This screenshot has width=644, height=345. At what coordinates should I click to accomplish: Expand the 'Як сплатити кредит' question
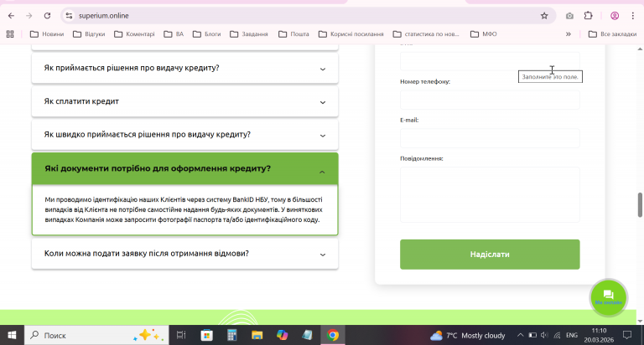[184, 101]
